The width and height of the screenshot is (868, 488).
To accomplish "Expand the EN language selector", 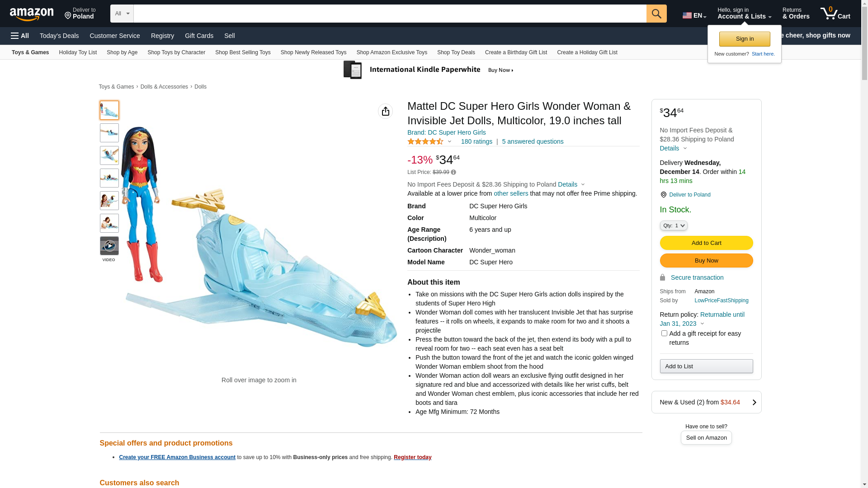I will 694,15.
